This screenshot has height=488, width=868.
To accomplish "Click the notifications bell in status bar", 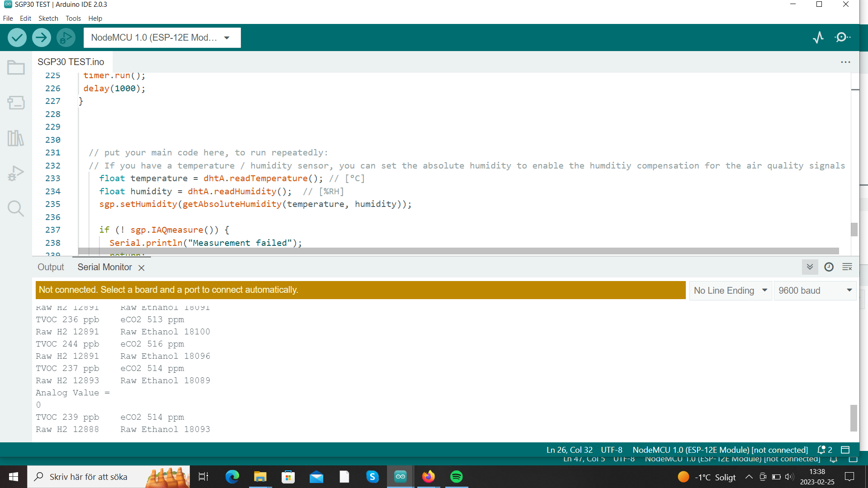I will (x=821, y=450).
